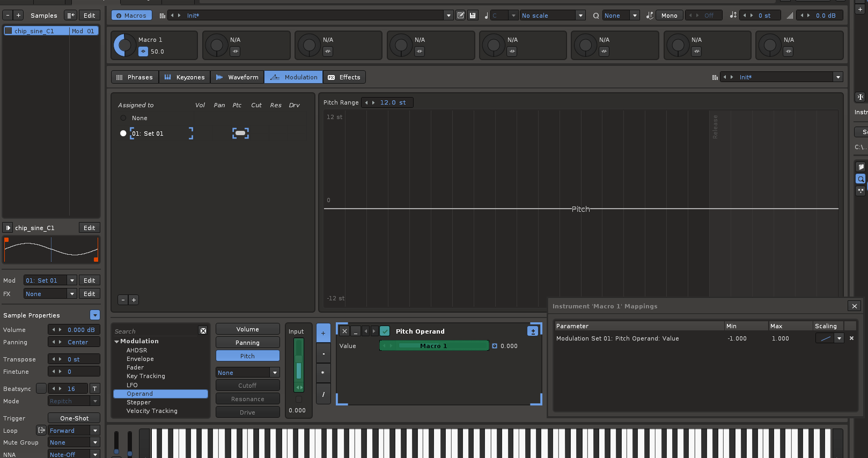Save instrument preset with floppy disk icon
868x458 pixels.
coord(473,16)
